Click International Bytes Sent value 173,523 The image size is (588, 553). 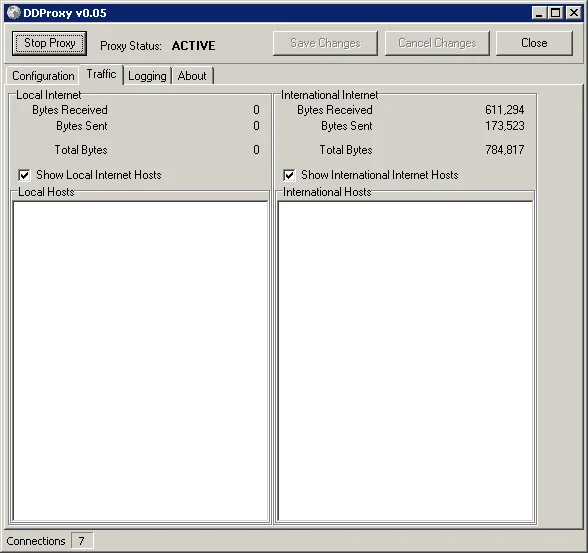[x=504, y=126]
